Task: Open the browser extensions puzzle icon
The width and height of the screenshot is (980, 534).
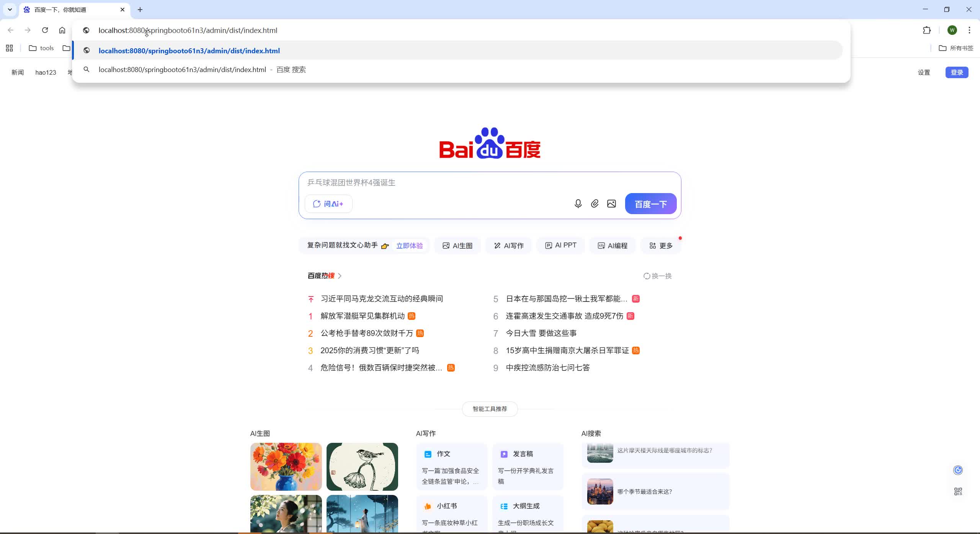Action: pyautogui.click(x=926, y=30)
